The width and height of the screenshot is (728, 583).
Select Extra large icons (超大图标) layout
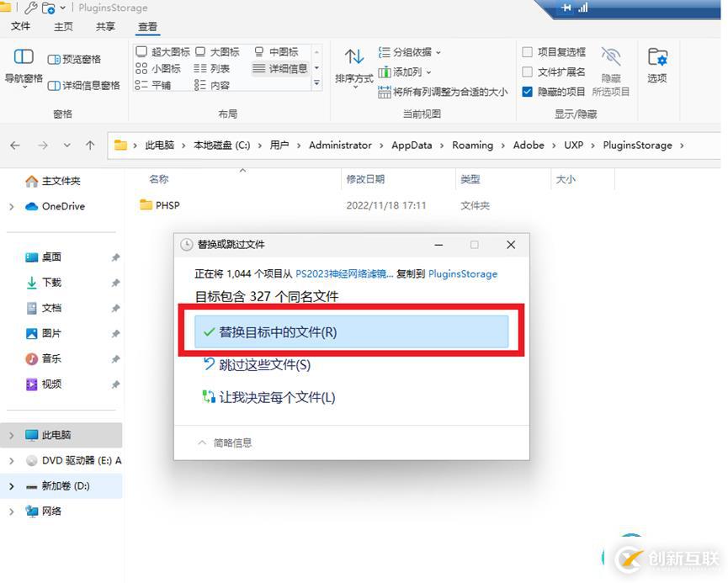(162, 51)
